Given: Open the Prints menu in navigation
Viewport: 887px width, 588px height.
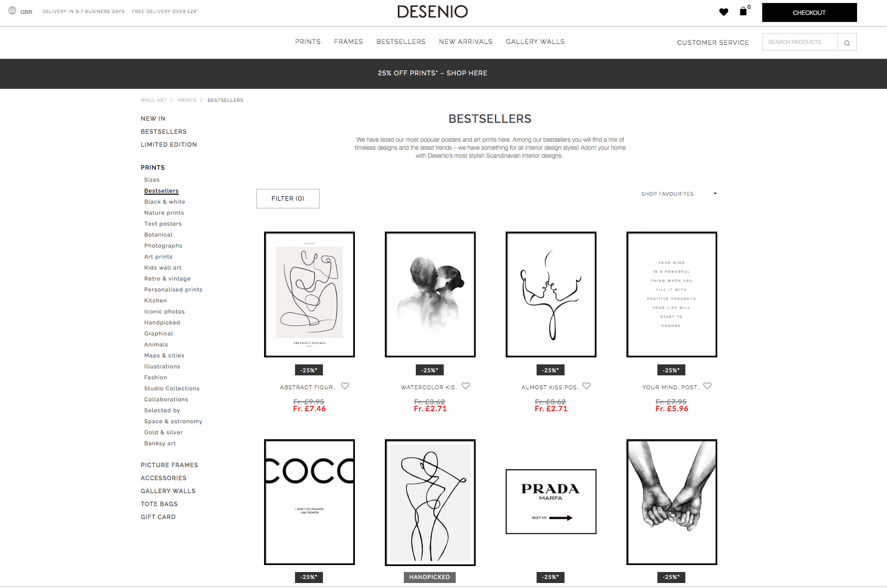Looking at the screenshot, I should click(307, 42).
